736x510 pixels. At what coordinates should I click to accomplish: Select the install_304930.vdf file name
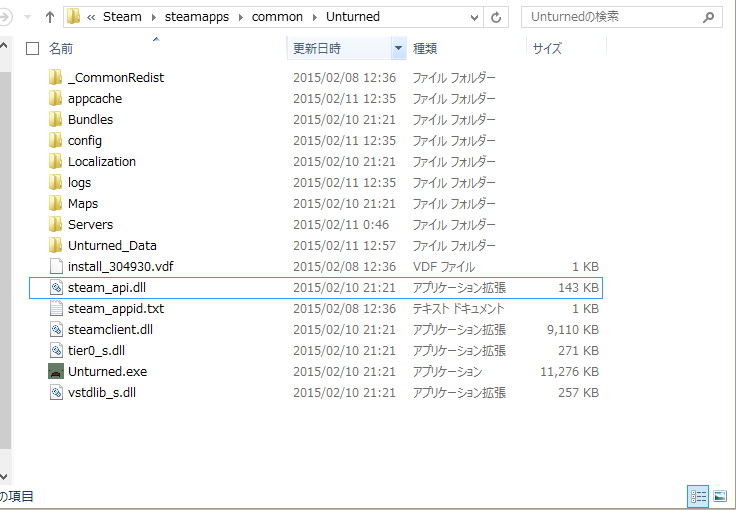tap(121, 266)
